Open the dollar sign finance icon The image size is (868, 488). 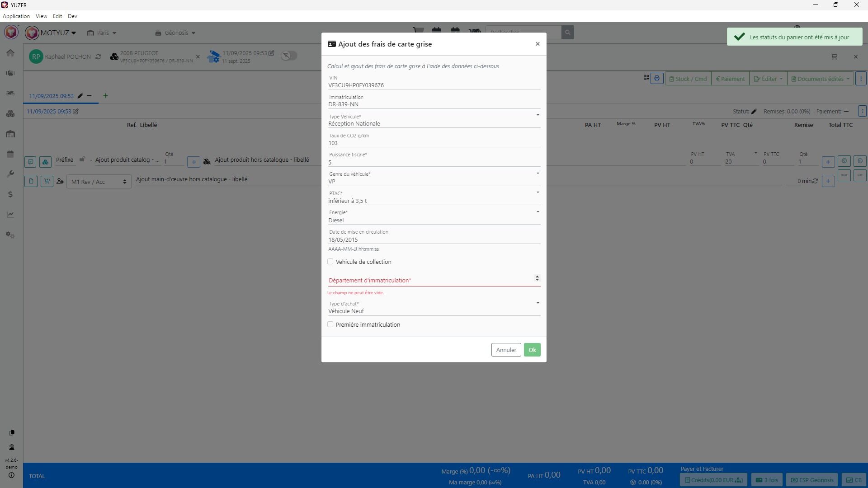(10, 194)
